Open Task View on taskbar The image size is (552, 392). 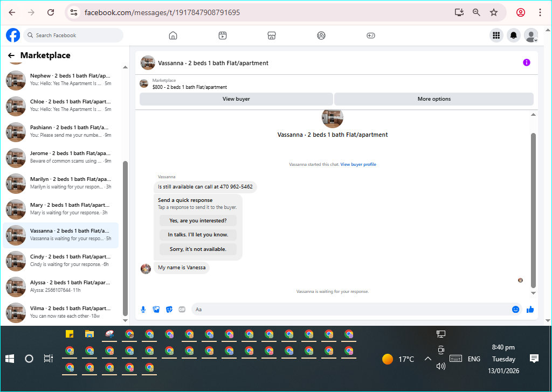pyautogui.click(x=48, y=359)
